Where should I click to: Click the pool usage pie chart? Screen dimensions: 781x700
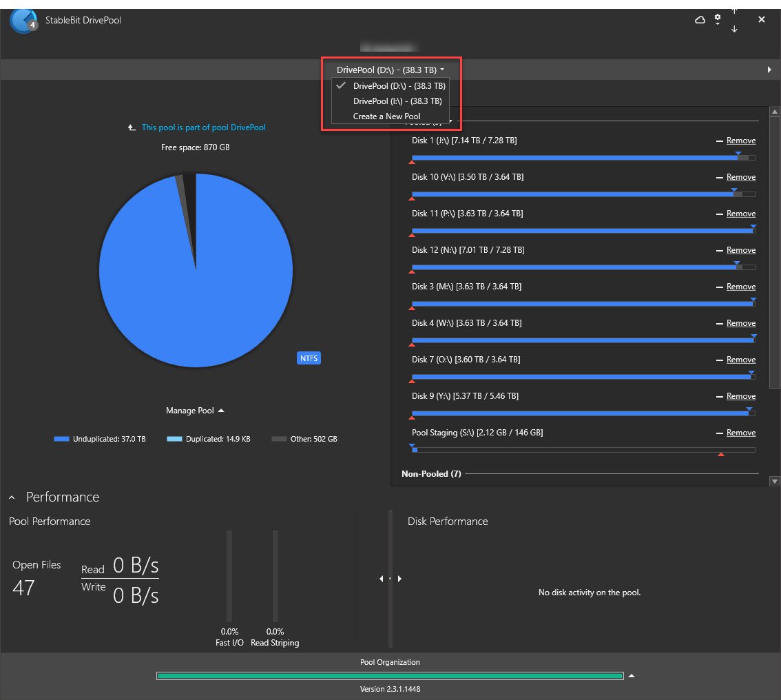[196, 270]
